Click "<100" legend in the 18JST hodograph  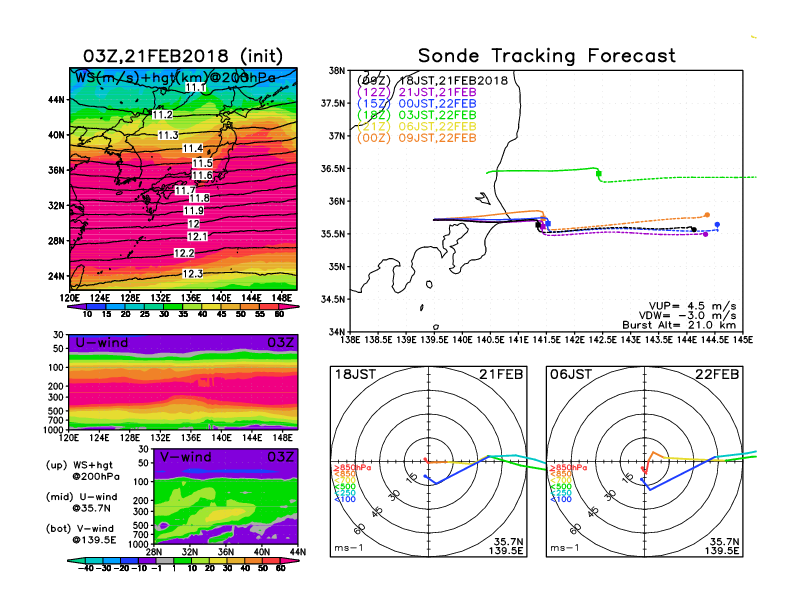click(345, 499)
